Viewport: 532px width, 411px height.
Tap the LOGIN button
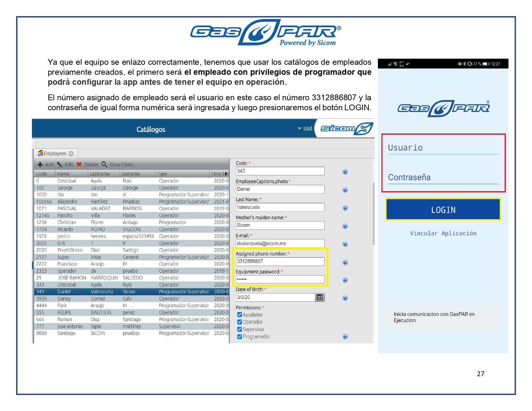[443, 210]
